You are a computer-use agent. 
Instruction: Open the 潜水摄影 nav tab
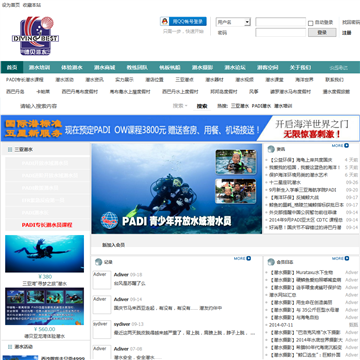(202, 68)
